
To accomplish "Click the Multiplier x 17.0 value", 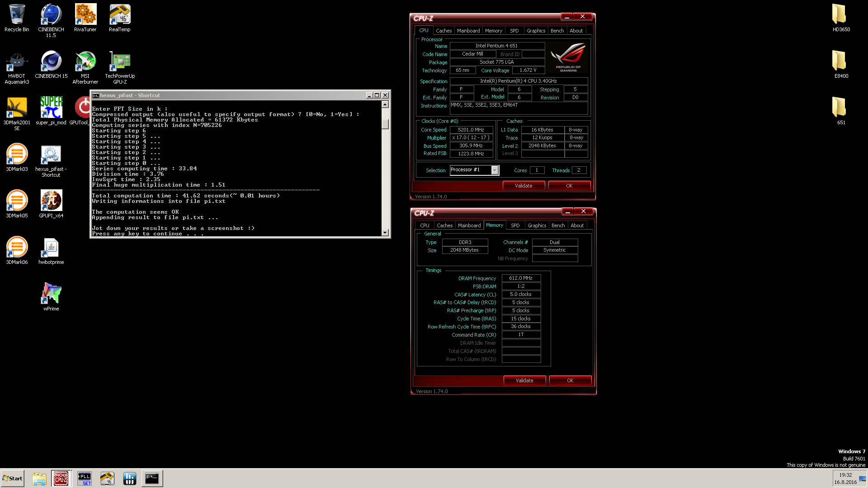I will [471, 138].
